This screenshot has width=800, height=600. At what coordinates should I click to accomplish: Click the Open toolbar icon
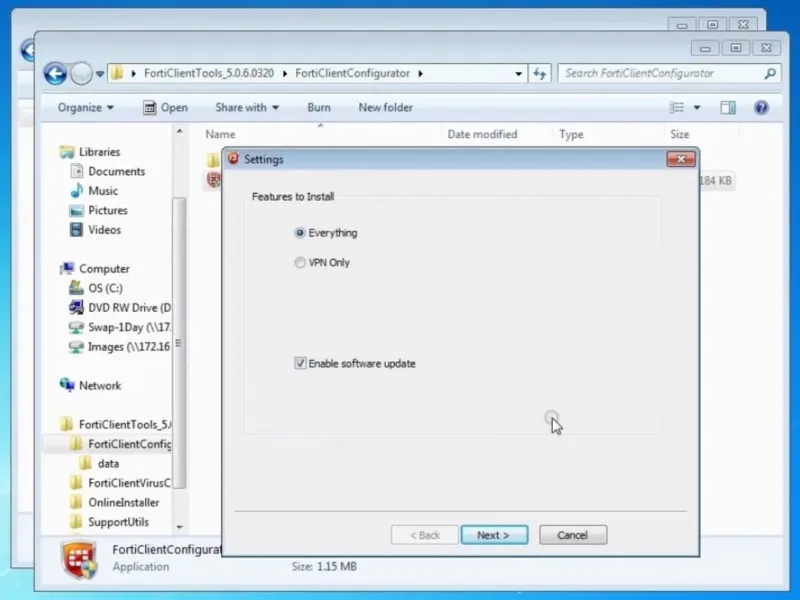149,107
